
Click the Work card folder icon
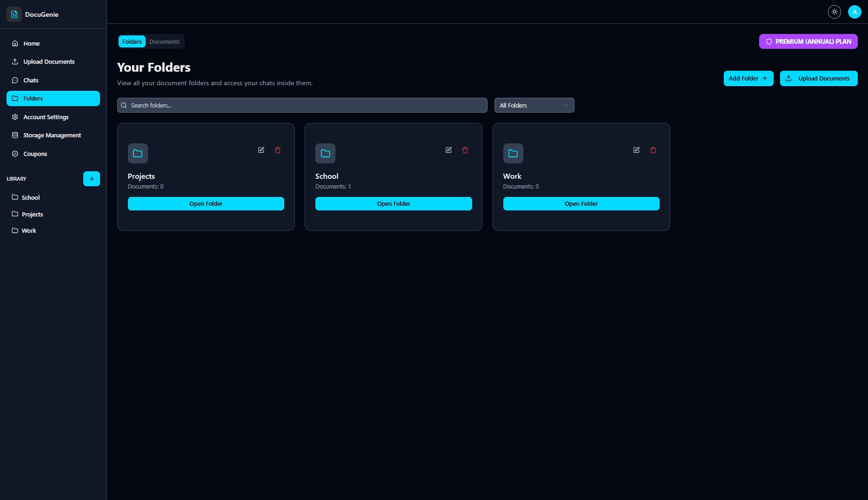[x=513, y=153]
